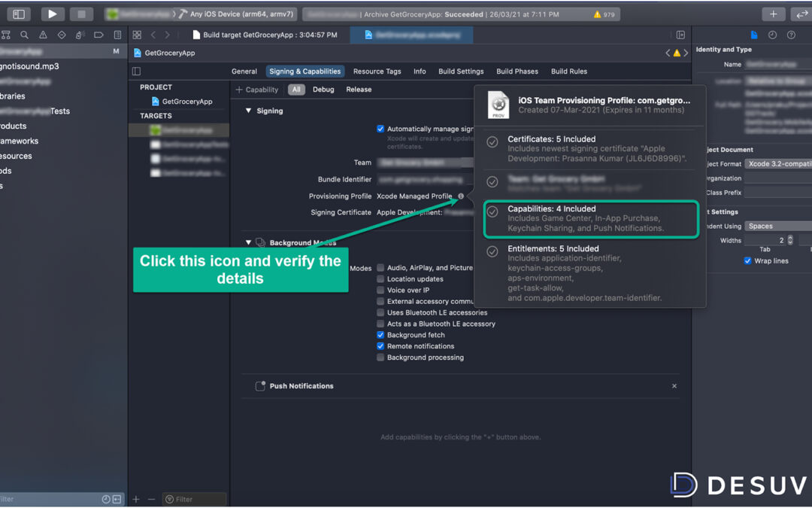
Task: Switch to the Resource Tags tab
Action: click(377, 71)
